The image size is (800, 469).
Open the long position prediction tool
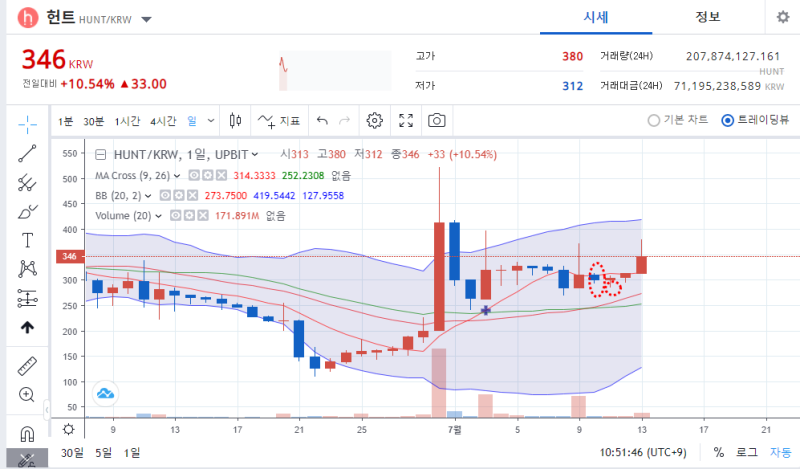click(28, 298)
